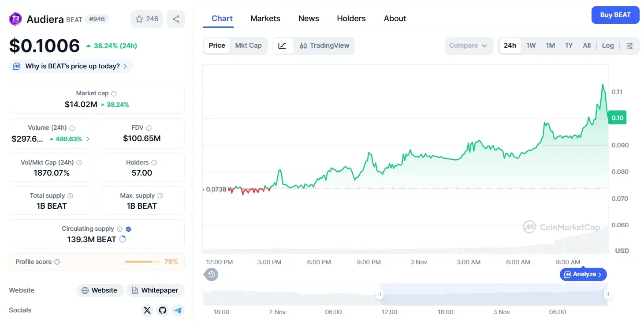Open Audiera's GitHub page
This screenshot has width=644, height=323.
(163, 310)
